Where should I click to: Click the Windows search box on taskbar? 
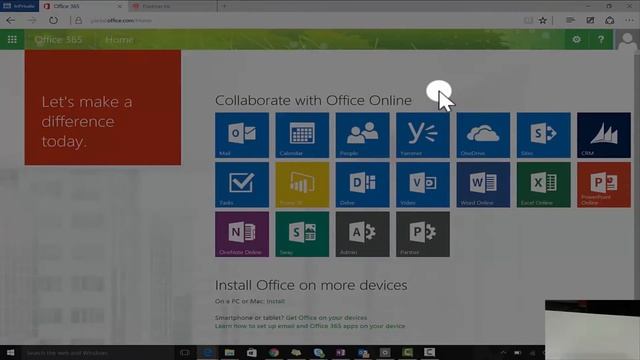pyautogui.click(x=98, y=353)
